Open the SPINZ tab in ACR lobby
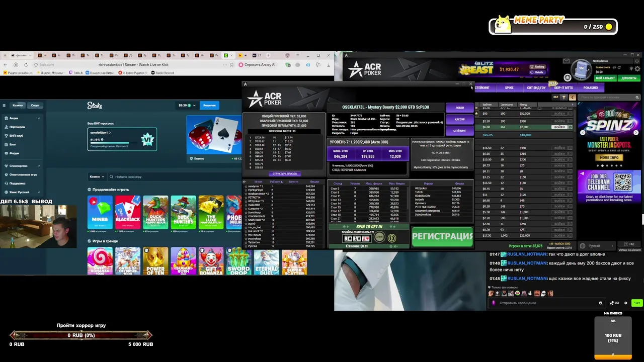644x362 pixels. tap(509, 87)
